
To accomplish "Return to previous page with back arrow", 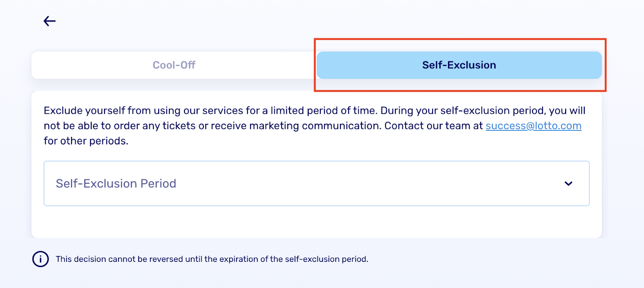I will tap(50, 21).
